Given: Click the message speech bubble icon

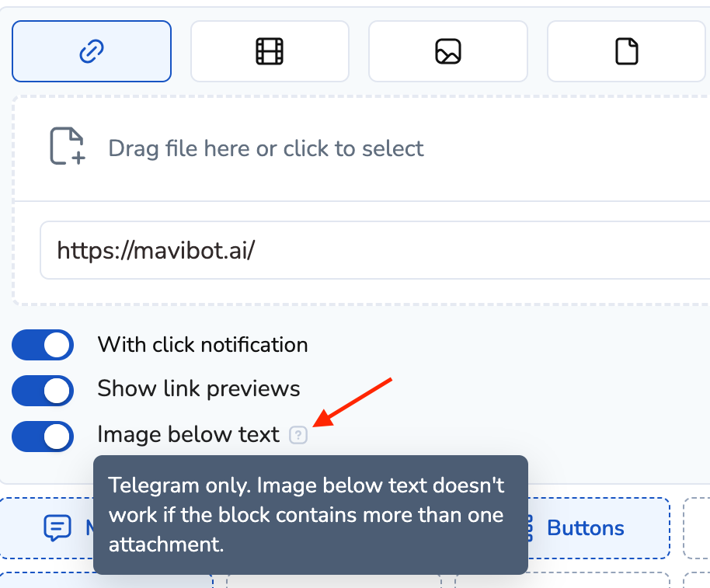Looking at the screenshot, I should click(x=57, y=528).
